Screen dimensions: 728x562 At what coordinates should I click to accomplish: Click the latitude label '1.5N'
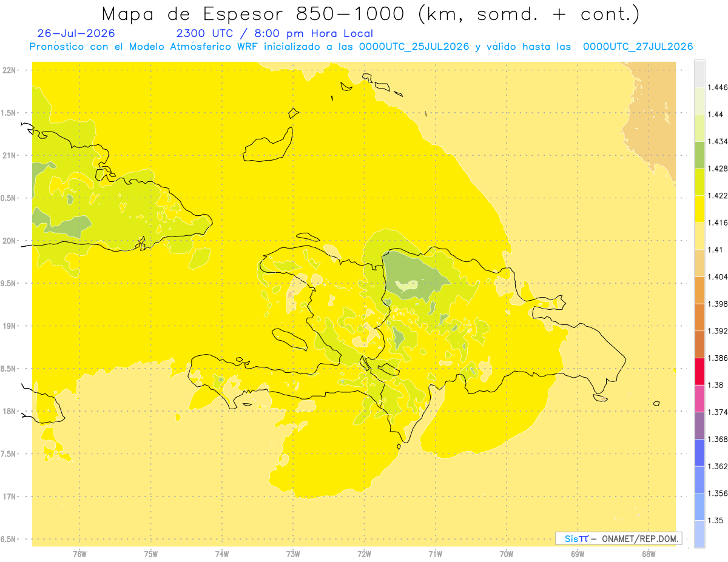click(9, 113)
